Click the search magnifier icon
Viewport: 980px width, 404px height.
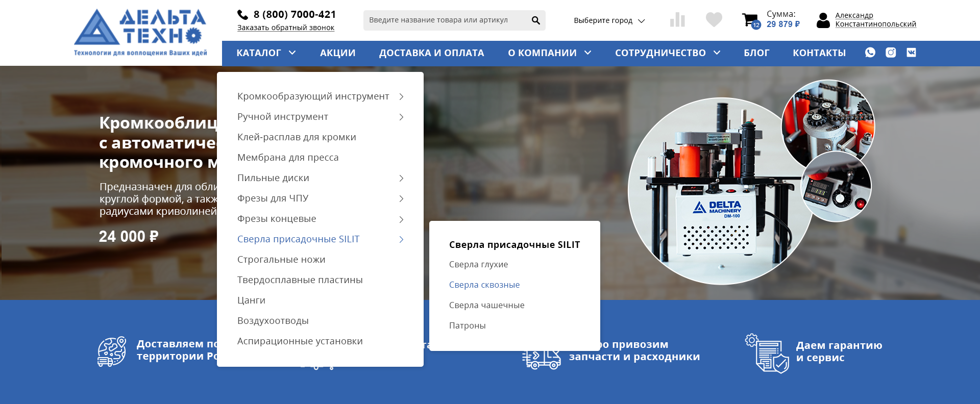coord(535,20)
